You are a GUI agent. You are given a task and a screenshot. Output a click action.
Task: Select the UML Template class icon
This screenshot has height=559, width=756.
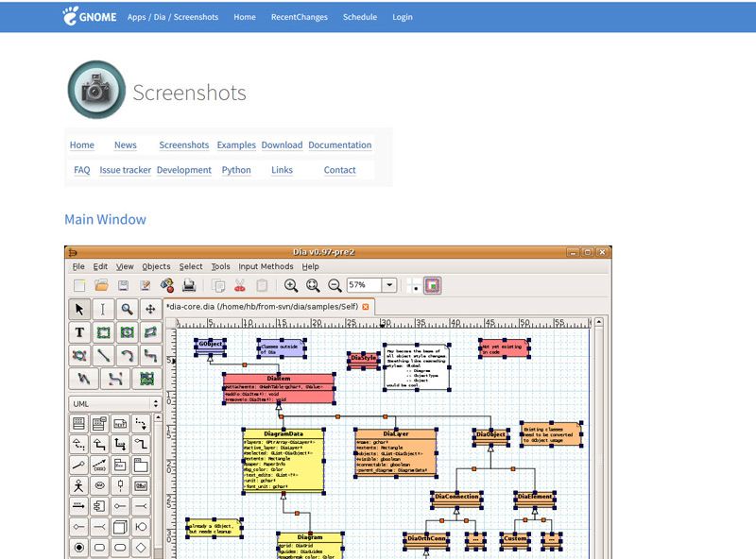point(99,424)
